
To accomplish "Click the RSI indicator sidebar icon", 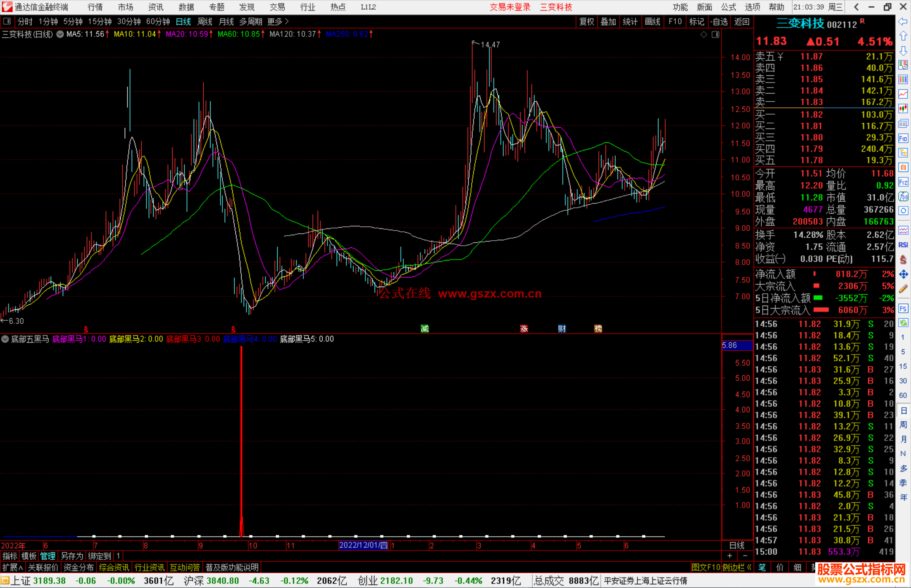I will click(x=903, y=245).
